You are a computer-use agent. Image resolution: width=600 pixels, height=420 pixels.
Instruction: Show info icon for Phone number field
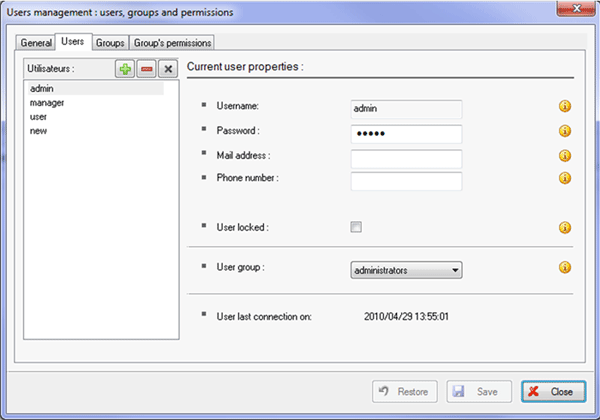[565, 178]
